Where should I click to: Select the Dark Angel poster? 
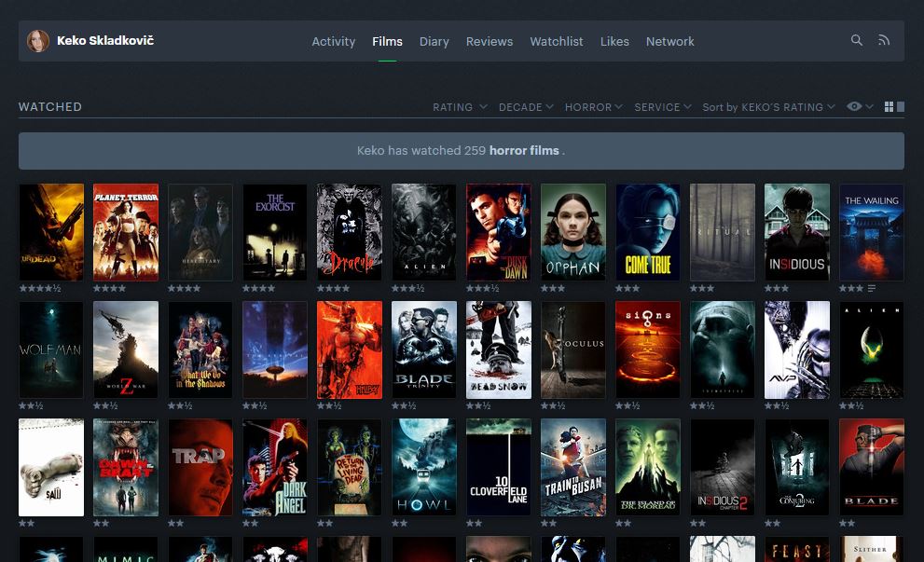click(275, 468)
